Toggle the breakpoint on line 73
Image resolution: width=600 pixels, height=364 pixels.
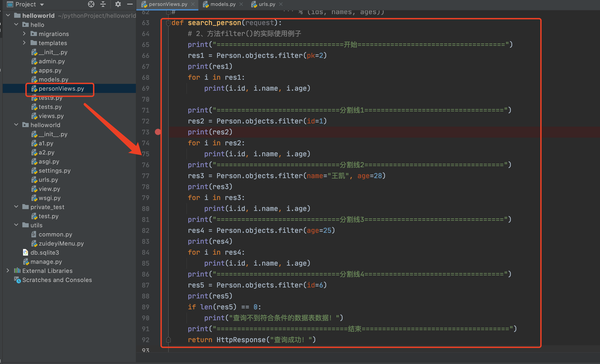158,132
